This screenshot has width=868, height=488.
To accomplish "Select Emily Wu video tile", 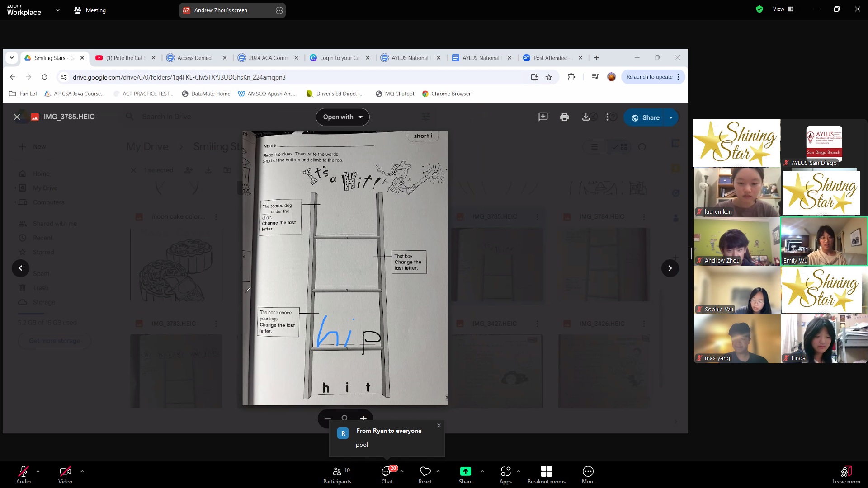I will click(824, 241).
